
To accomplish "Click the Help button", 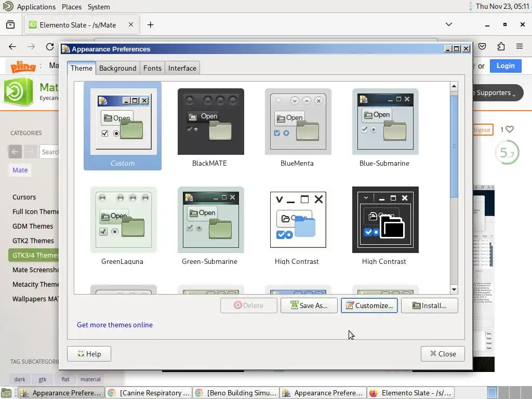I will tap(89, 354).
